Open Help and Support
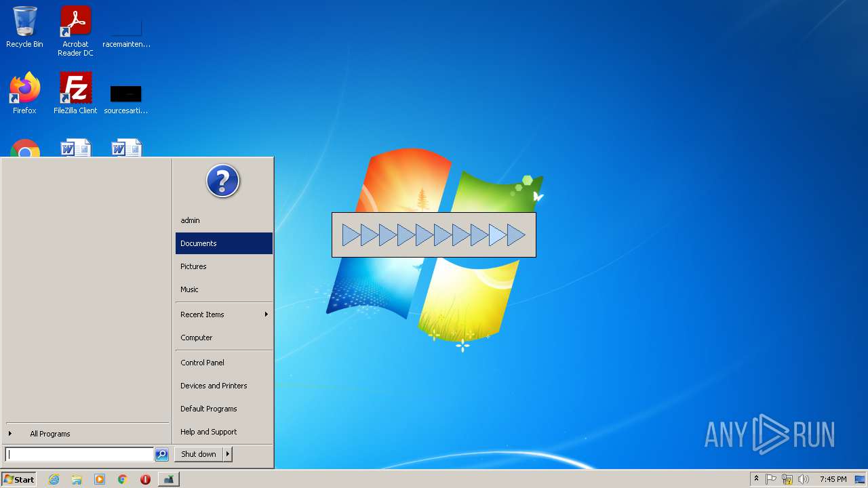Image resolution: width=868 pixels, height=488 pixels. [224, 432]
